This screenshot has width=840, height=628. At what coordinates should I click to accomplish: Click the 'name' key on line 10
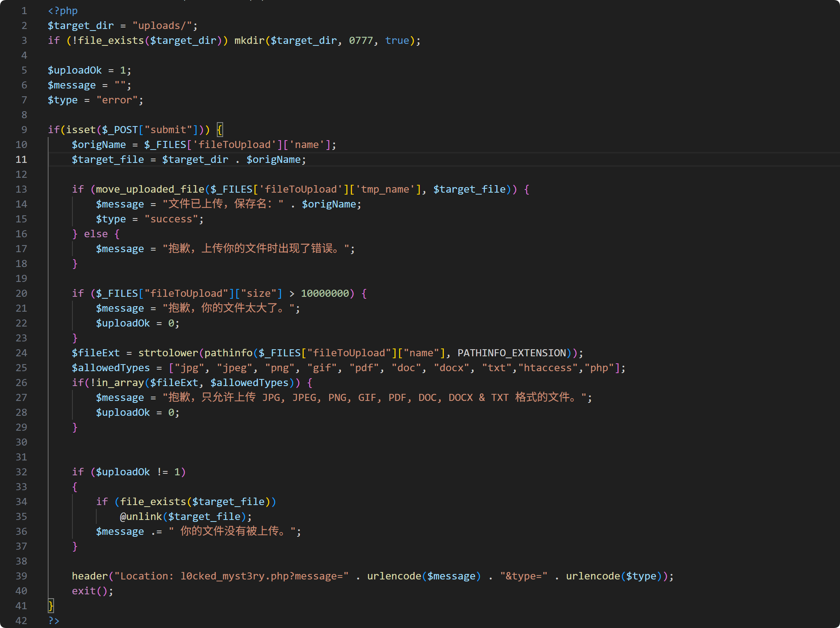(x=307, y=145)
